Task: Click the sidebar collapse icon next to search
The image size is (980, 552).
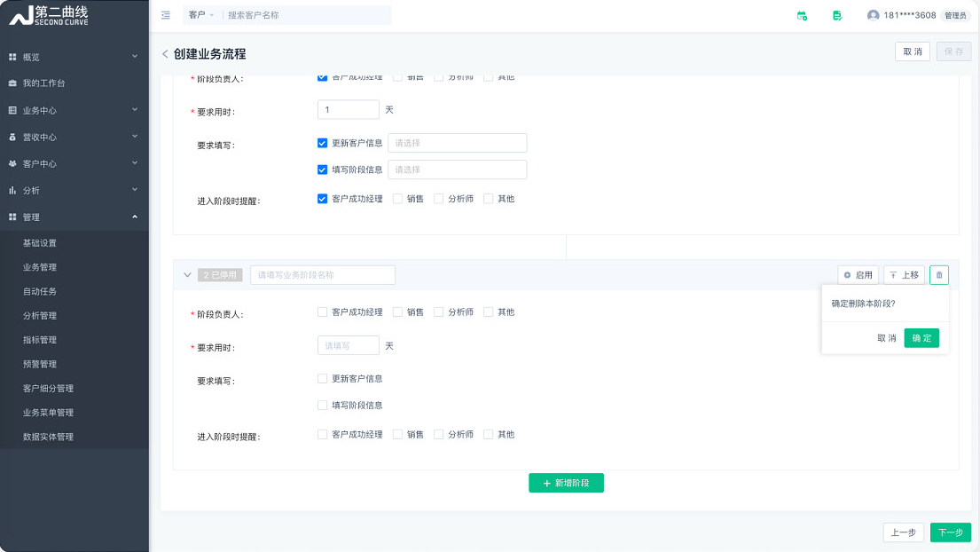Action: point(165,14)
